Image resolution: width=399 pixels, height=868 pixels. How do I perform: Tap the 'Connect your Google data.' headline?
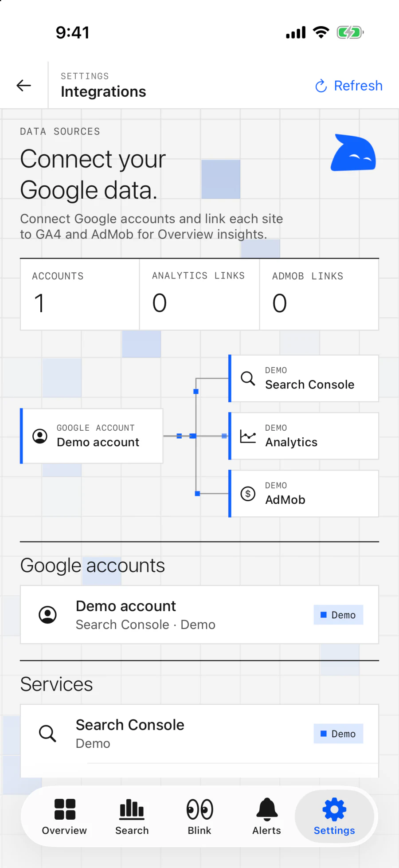(93, 174)
